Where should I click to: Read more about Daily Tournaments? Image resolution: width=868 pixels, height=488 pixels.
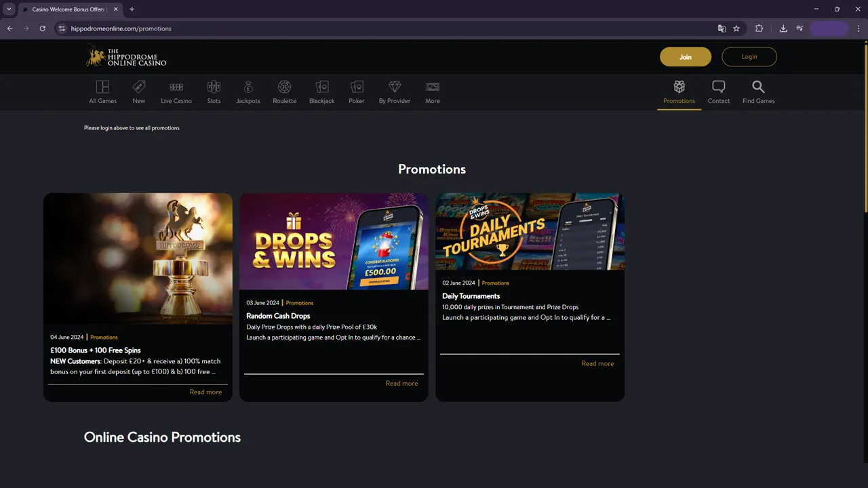point(597,363)
